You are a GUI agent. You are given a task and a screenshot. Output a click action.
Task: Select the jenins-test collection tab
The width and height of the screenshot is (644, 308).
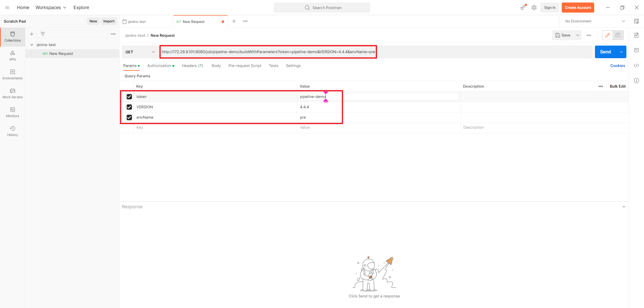146,22
